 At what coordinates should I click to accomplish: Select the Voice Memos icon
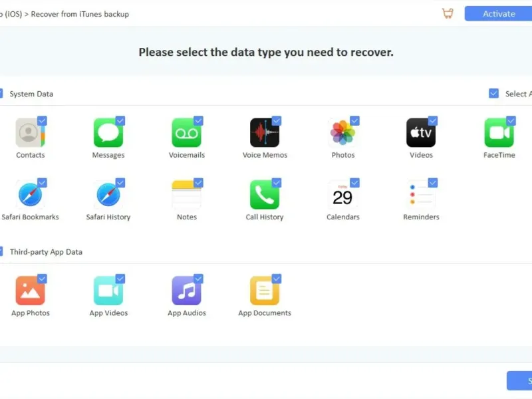click(265, 132)
